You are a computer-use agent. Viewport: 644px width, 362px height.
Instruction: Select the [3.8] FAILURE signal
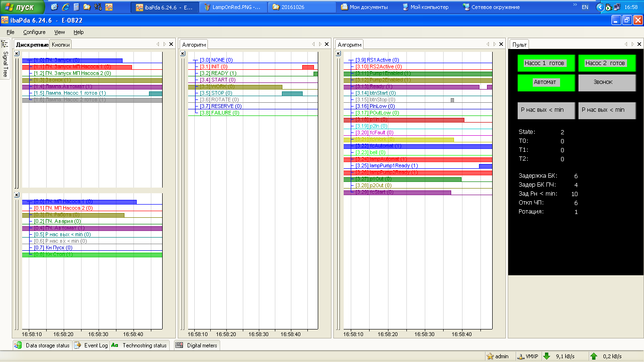click(x=220, y=113)
